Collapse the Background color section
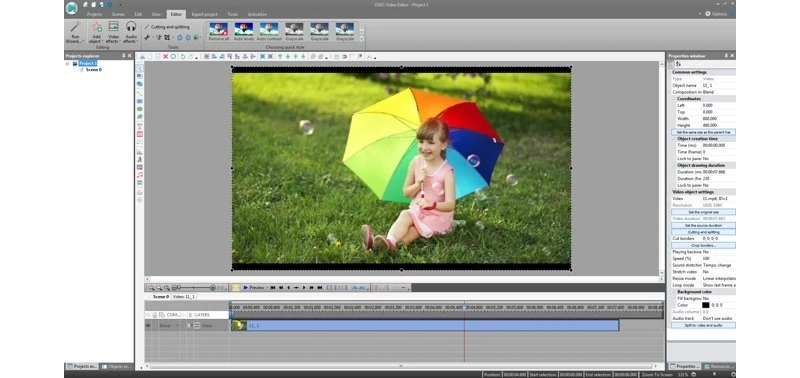Screen dimensions: 800x378 pyautogui.click(x=674, y=292)
